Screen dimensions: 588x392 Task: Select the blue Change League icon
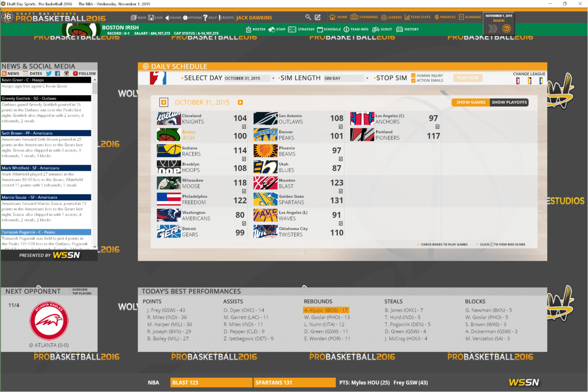[x=541, y=81]
